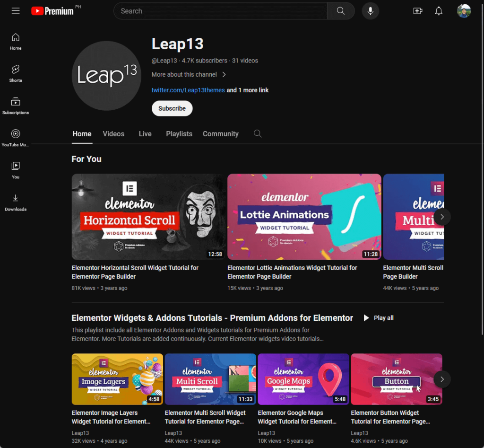484x448 pixels.
Task: Go to the You section in the sidebar
Action: [15, 169]
